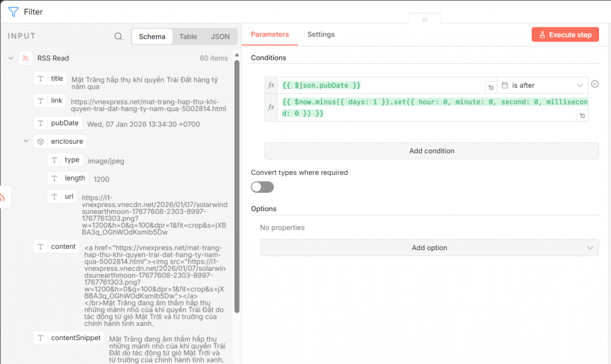Switch input view to JSON
611x364 pixels.
pyautogui.click(x=220, y=36)
